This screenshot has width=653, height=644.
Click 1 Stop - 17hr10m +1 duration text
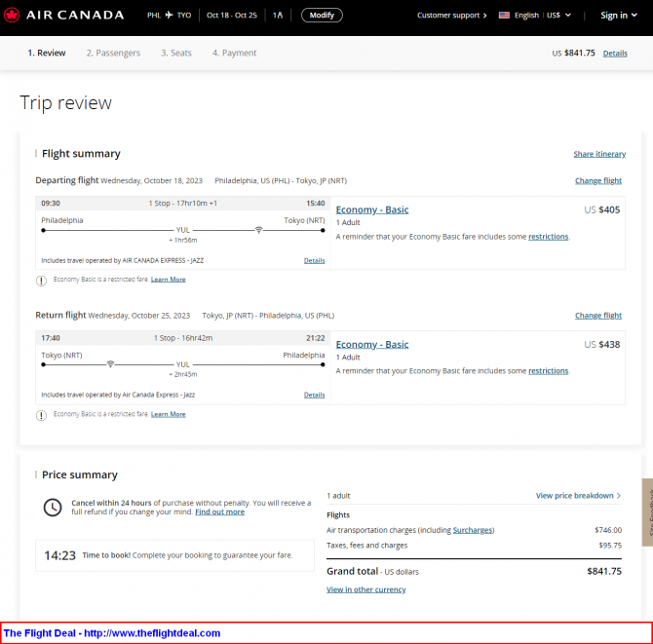[x=183, y=204]
